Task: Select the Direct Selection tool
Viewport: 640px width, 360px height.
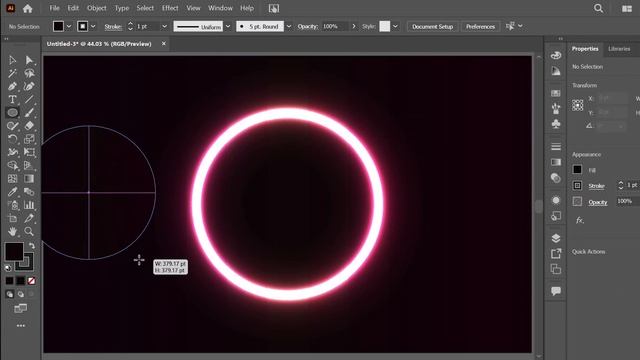Action: 29,60
